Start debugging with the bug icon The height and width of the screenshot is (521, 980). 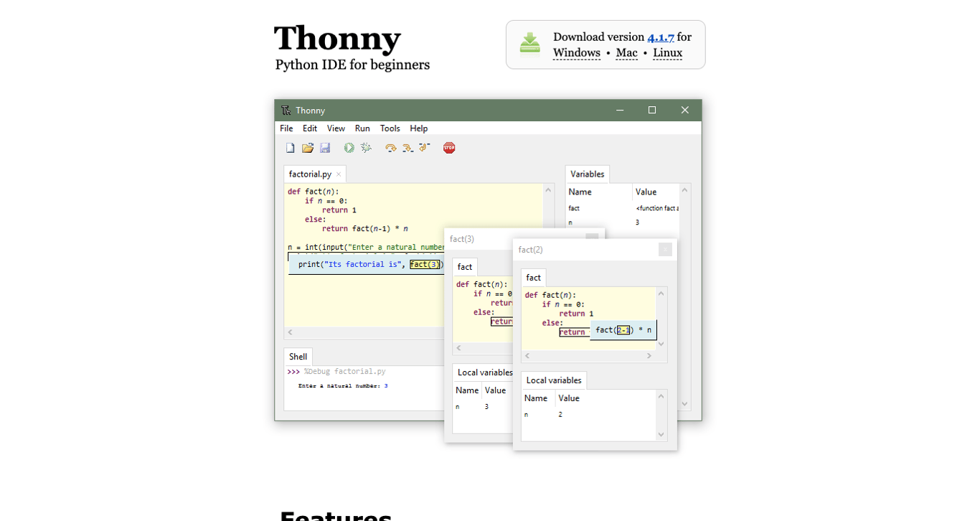366,148
